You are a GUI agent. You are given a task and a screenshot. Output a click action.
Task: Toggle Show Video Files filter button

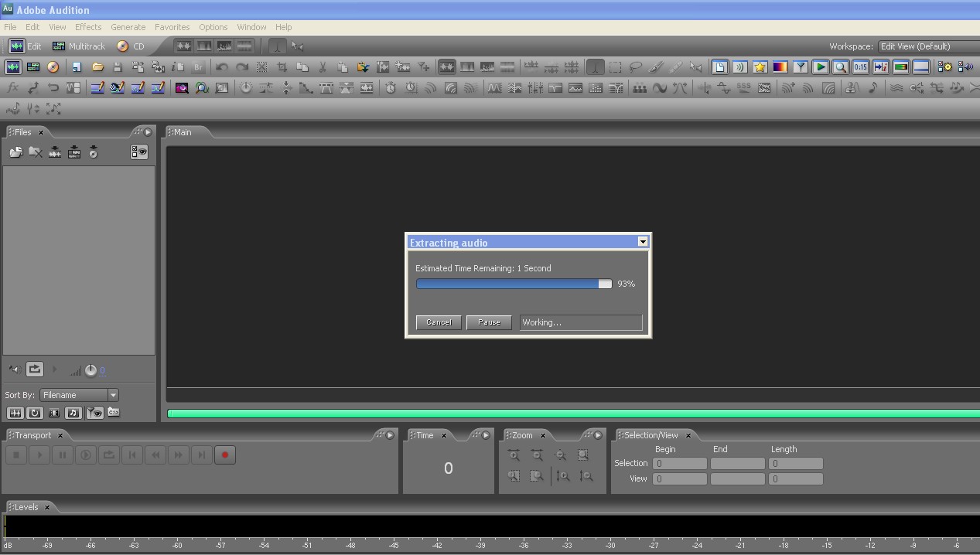tap(54, 413)
